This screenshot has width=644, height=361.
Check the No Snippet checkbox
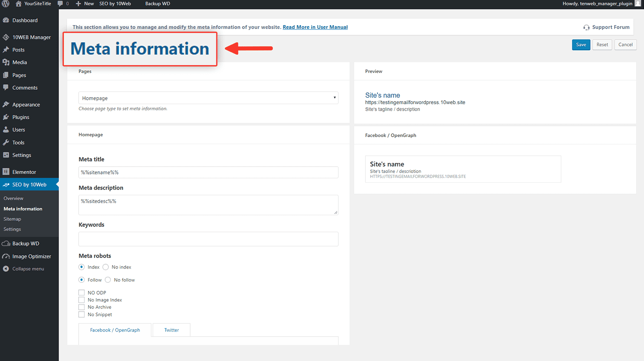coord(82,315)
